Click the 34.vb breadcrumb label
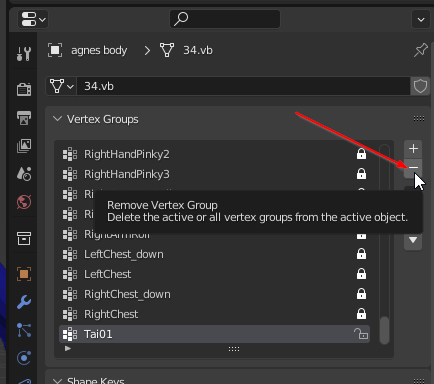This screenshot has width=434, height=384. (x=198, y=50)
